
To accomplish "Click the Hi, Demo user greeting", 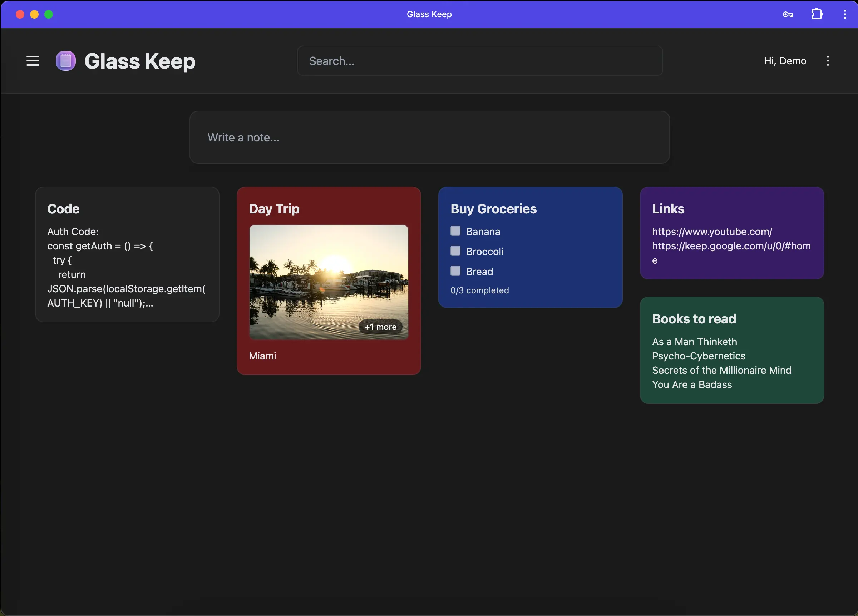I will point(785,61).
